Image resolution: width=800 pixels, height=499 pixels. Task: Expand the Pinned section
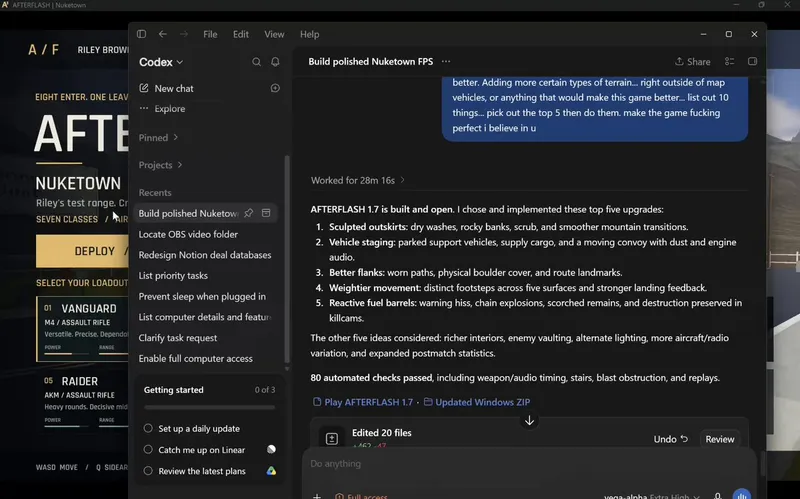[158, 138]
